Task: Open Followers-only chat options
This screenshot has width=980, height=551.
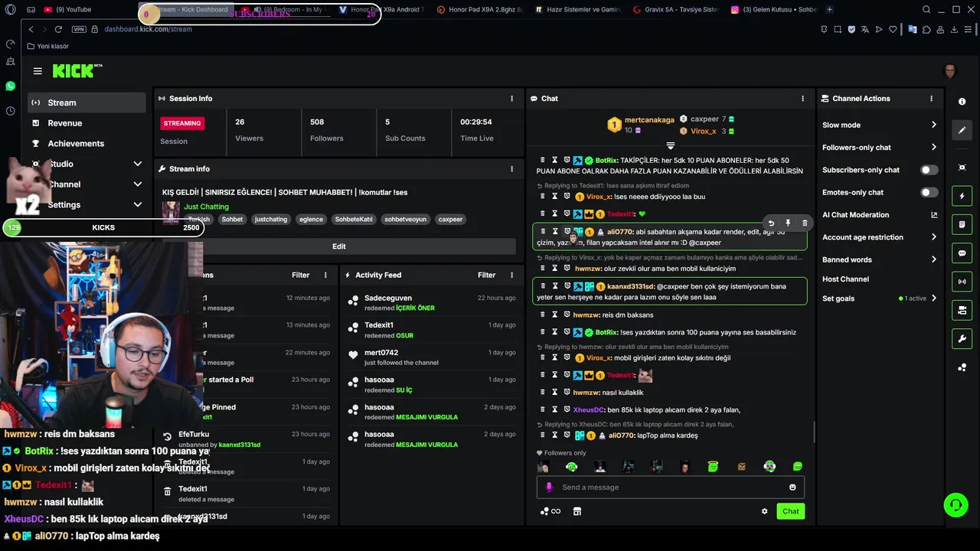Action: coord(879,148)
